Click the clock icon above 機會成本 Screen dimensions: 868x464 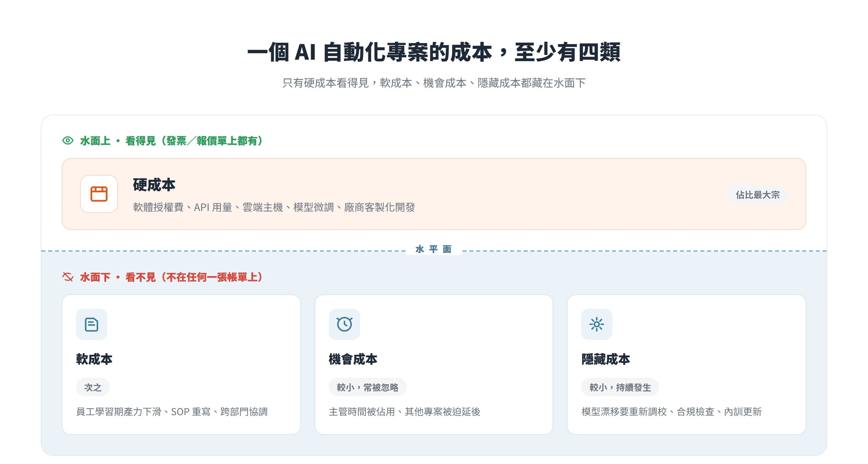[344, 324]
